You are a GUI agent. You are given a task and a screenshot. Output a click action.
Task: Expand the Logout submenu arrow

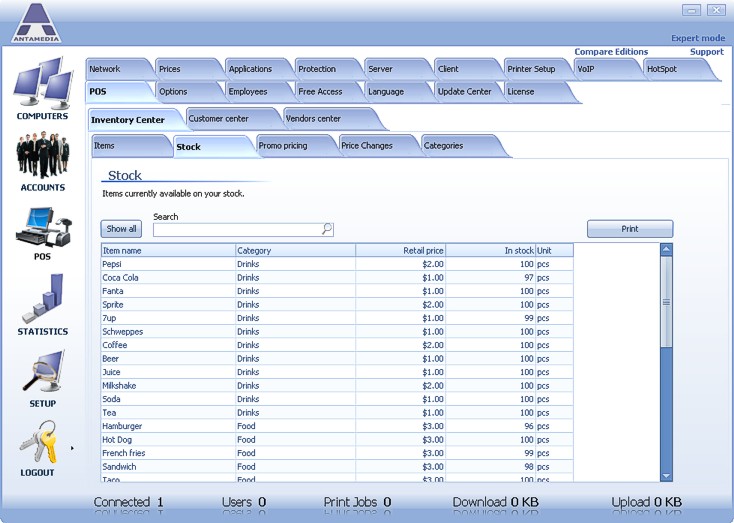(x=72, y=449)
